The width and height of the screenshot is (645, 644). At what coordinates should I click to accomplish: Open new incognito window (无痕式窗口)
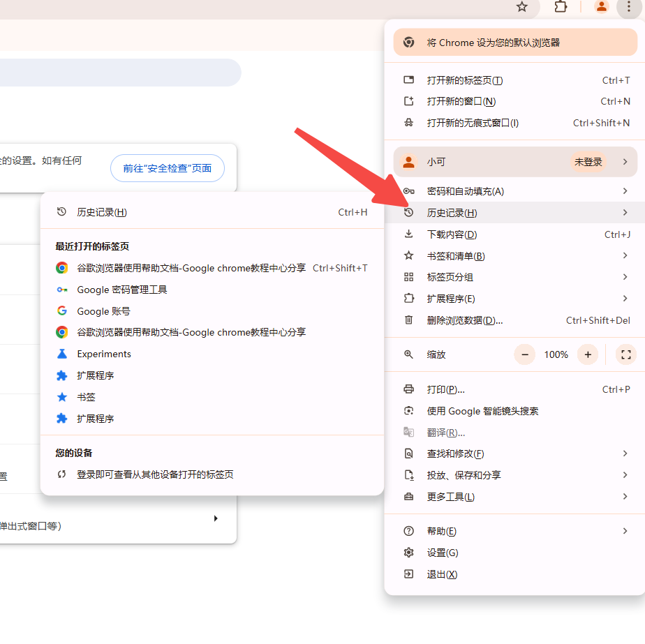pyautogui.click(x=515, y=123)
